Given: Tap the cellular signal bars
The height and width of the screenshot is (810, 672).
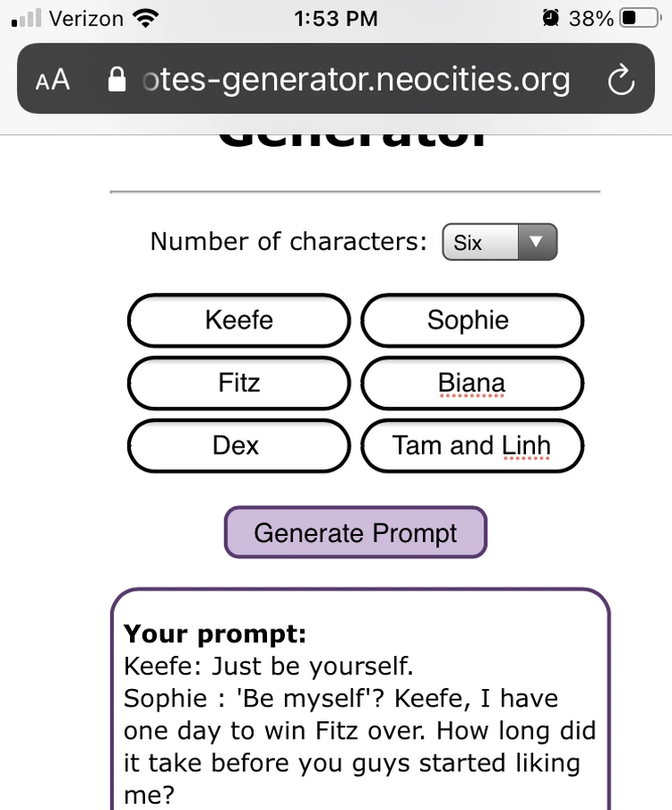Looking at the screenshot, I should click(x=28, y=18).
